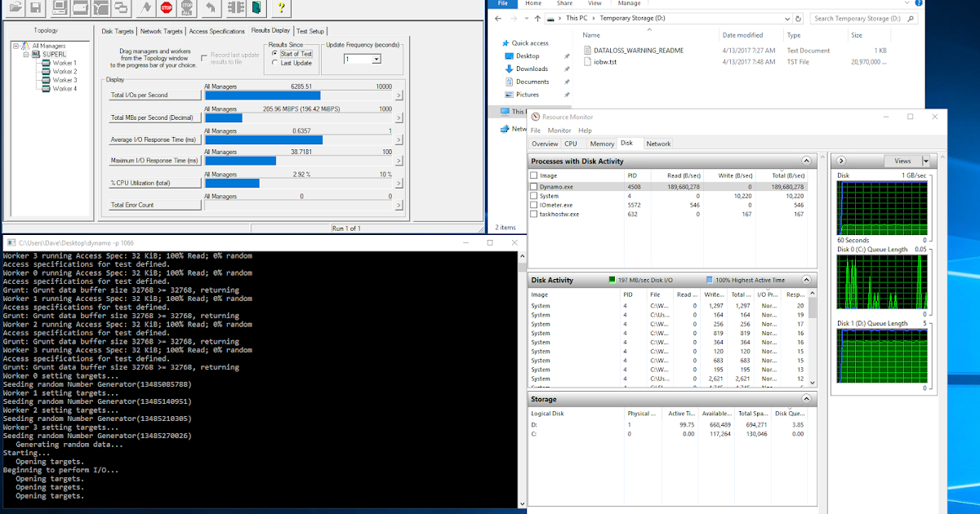Check the System process checkbox
Image resolution: width=980 pixels, height=514 pixels.
(534, 196)
